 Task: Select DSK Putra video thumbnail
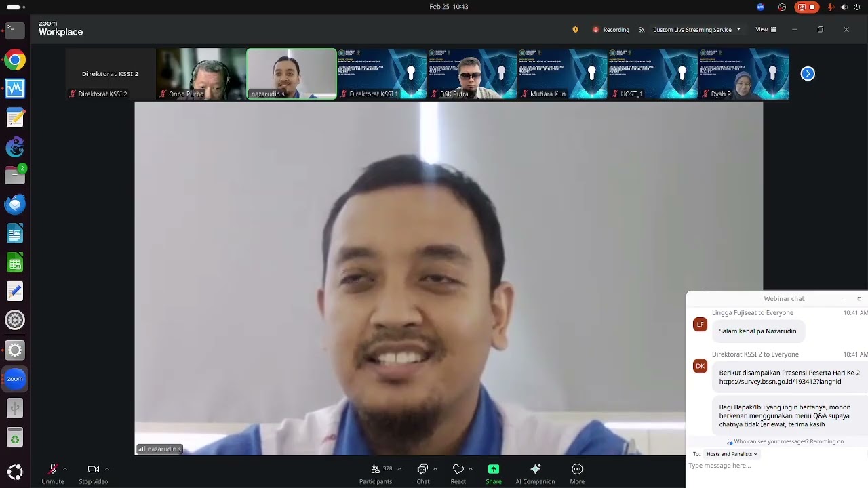click(x=472, y=74)
